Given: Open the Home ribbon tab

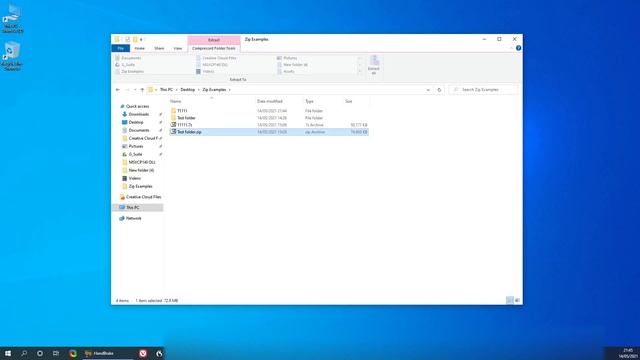Looking at the screenshot, I should coord(140,48).
